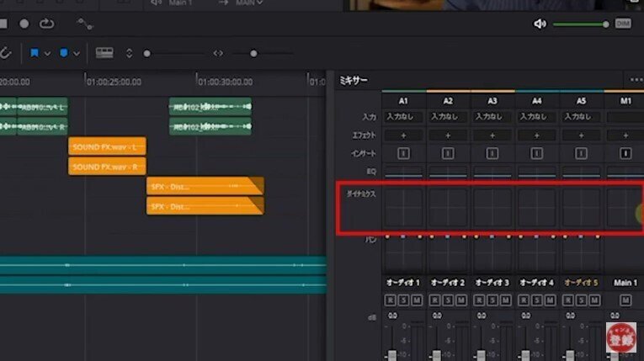Open the pan control for A1
Viewport: 644px width, 361px height.
[403, 253]
